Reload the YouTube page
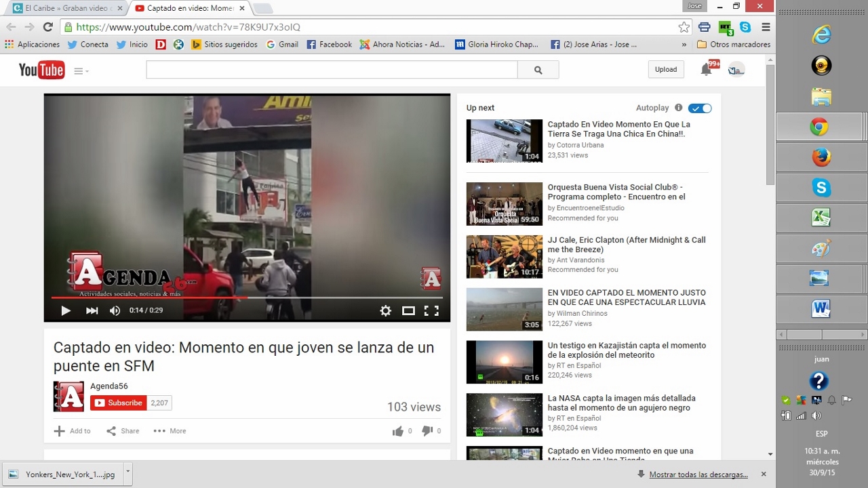The width and height of the screenshot is (868, 488). [x=47, y=27]
